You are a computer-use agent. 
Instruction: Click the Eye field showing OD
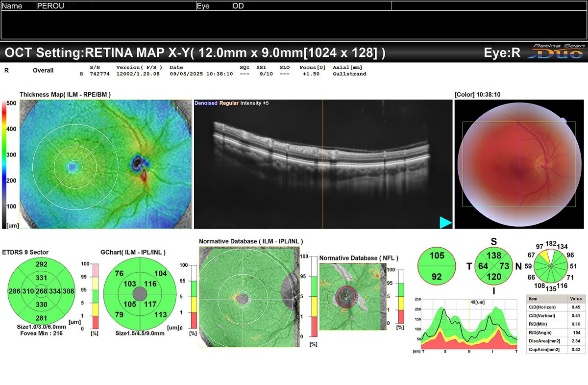pyautogui.click(x=312, y=6)
